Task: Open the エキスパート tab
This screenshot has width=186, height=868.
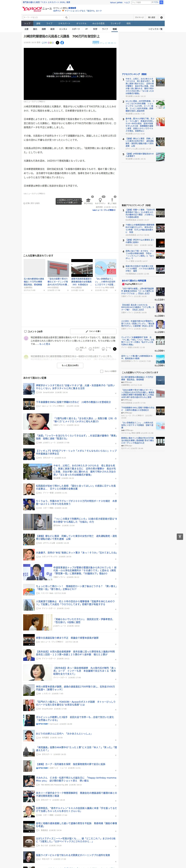Action: (64, 24)
